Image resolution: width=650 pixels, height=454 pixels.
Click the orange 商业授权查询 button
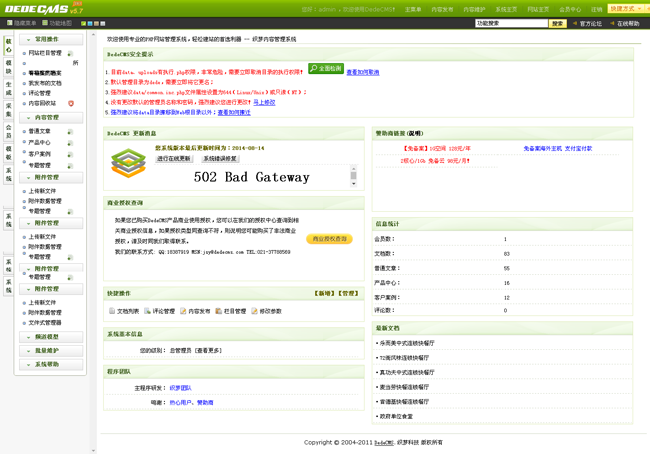[x=330, y=239]
